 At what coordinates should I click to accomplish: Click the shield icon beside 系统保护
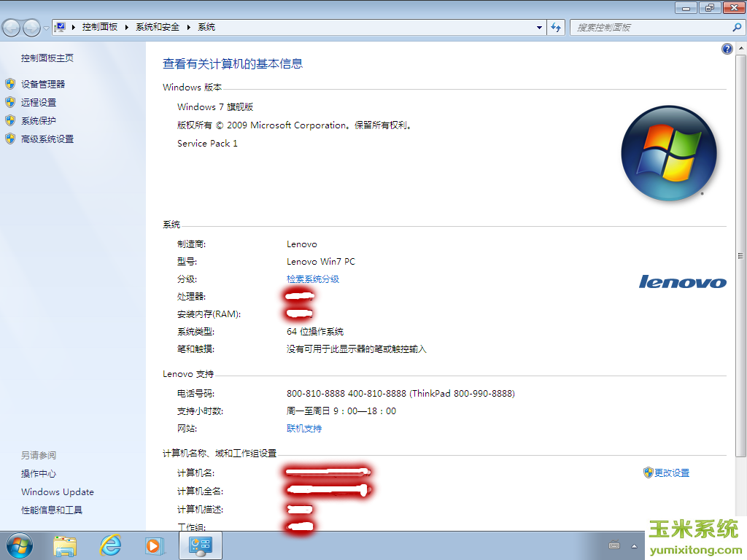(x=10, y=120)
